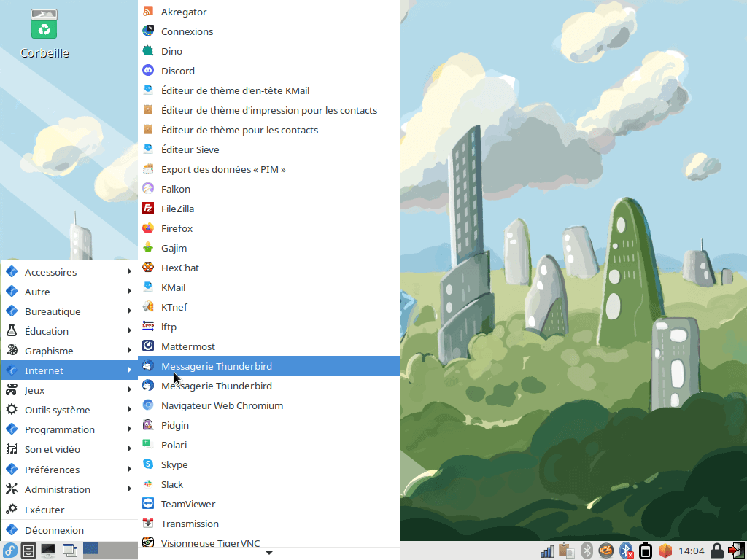The height and width of the screenshot is (560, 747).
Task: Open the Corbeille trash icon on desktop
Action: tap(44, 34)
